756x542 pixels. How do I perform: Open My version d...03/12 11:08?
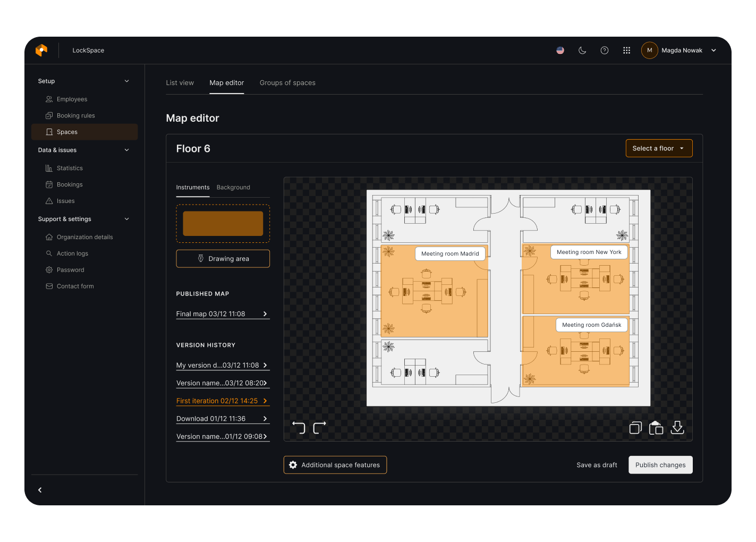pos(223,366)
